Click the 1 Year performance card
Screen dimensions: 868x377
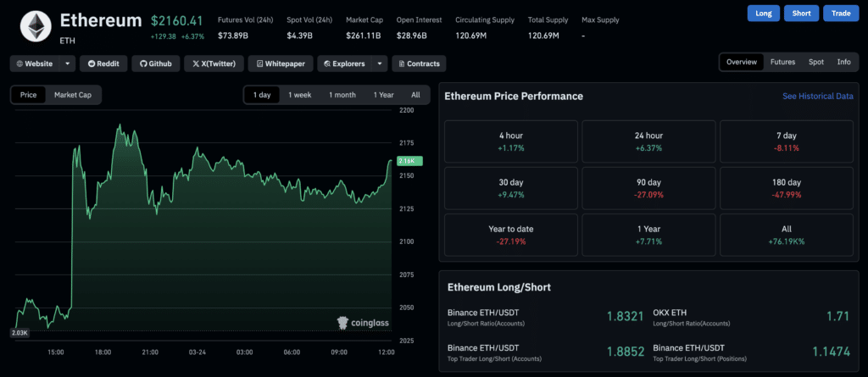coord(648,235)
